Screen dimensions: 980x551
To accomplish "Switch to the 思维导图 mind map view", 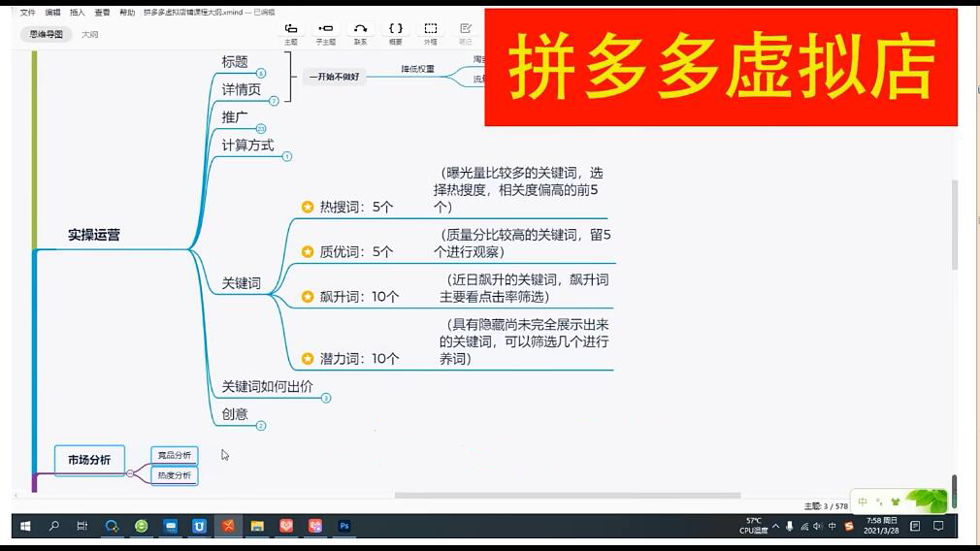I will [x=47, y=34].
